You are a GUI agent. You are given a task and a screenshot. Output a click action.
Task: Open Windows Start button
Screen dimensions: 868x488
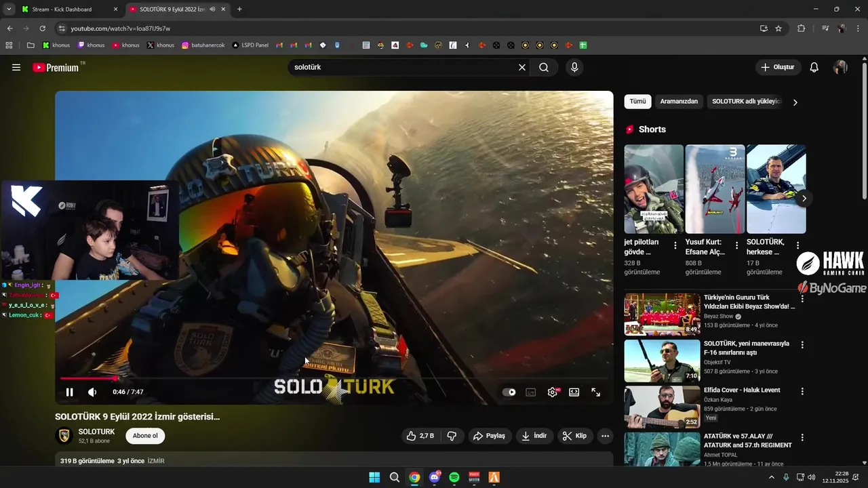coord(374,477)
